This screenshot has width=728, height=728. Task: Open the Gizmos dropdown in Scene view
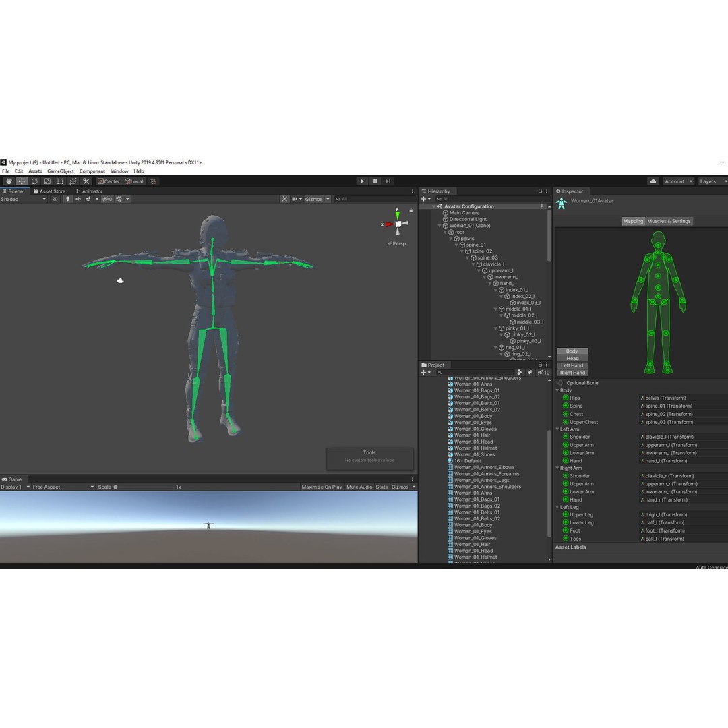(x=317, y=199)
